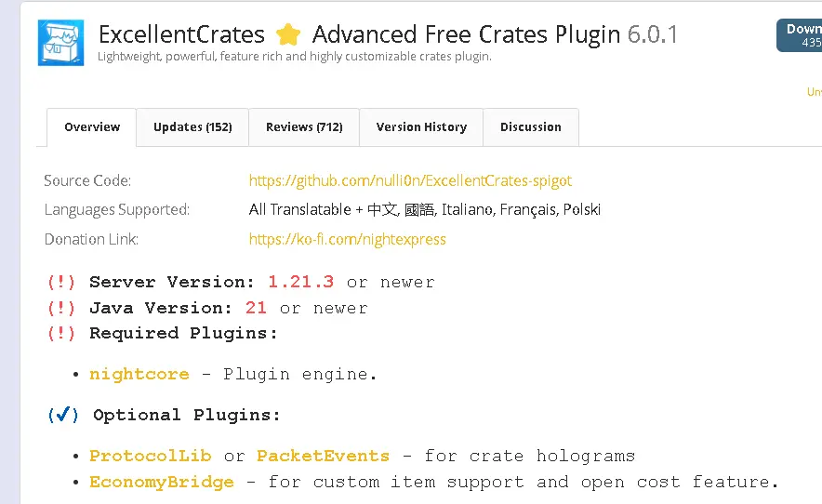Click the "Required Plugins:" heading
822x504 pixels.
click(183, 334)
